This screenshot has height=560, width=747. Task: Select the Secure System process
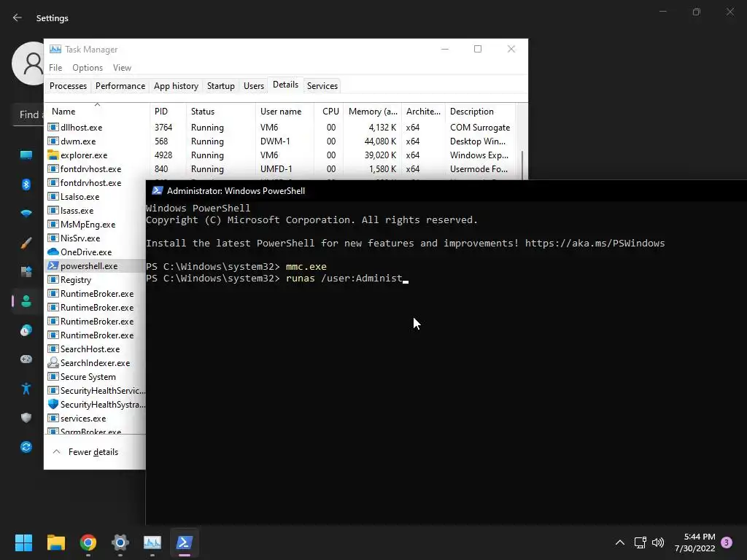click(x=96, y=377)
